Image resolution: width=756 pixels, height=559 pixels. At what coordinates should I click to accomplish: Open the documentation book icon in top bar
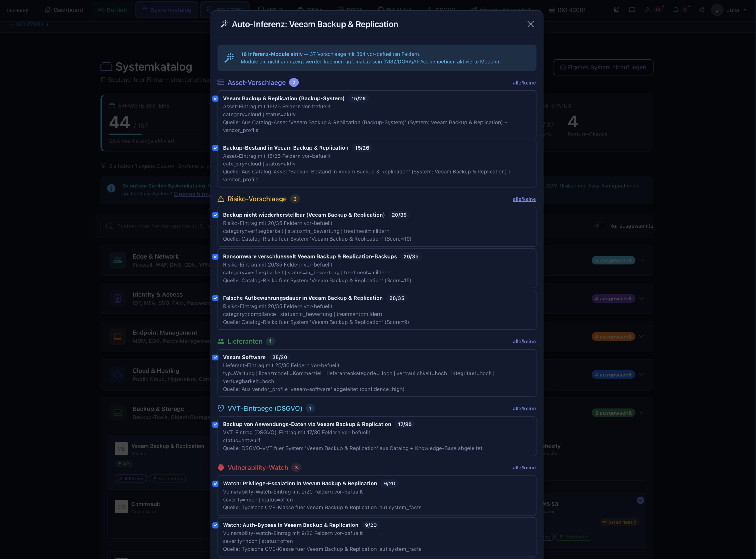click(632, 10)
